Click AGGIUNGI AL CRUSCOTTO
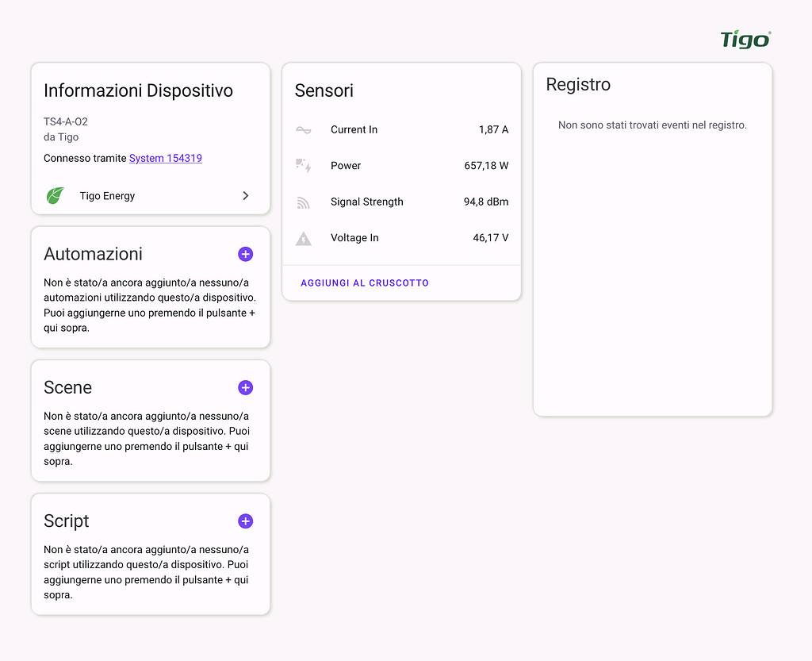 [364, 282]
